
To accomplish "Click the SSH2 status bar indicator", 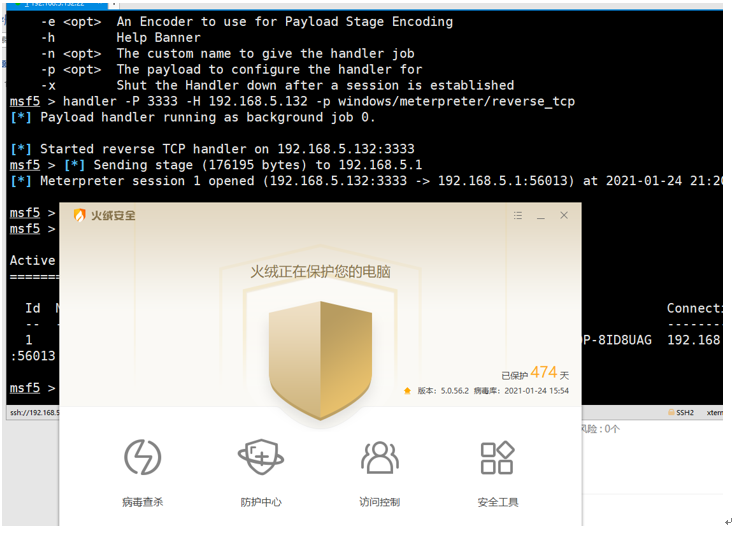I will click(681, 412).
